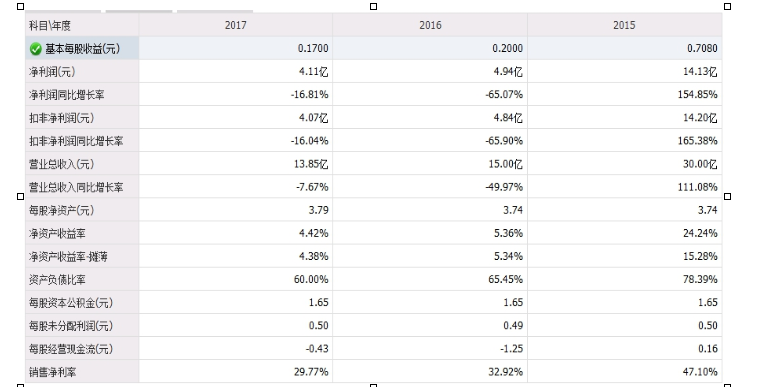Click the 2017 value -16.81% growth cell
The height and width of the screenshot is (387, 779).
pos(310,95)
